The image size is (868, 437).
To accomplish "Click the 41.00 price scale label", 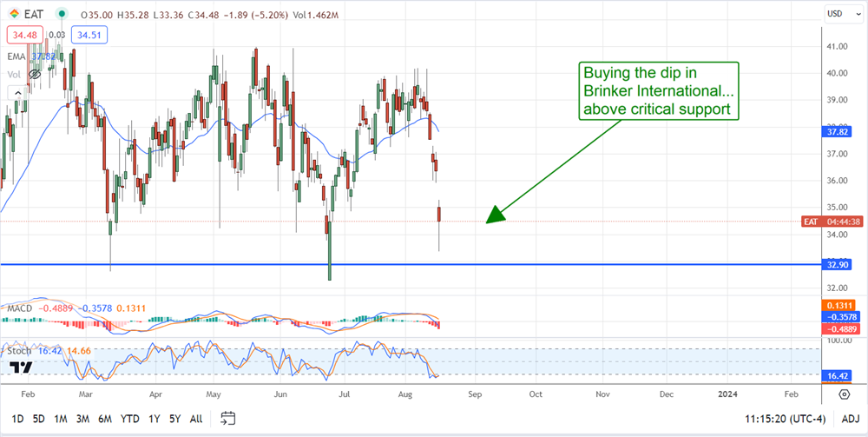I will [837, 47].
